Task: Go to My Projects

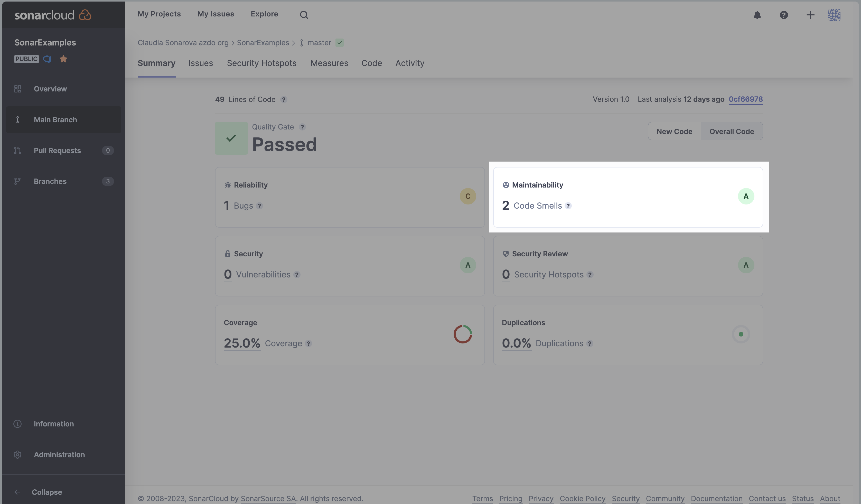Action: pos(159,14)
